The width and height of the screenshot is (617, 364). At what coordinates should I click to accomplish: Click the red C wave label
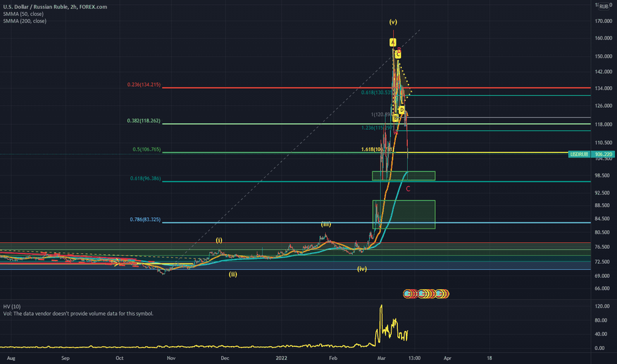click(x=408, y=189)
